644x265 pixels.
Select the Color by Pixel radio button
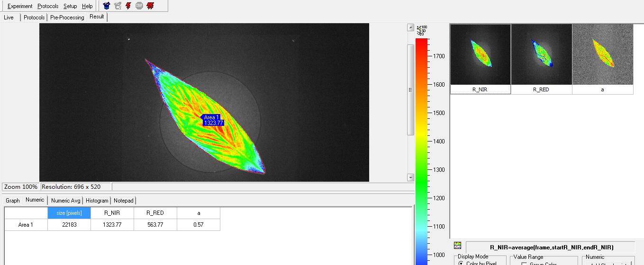461,263
